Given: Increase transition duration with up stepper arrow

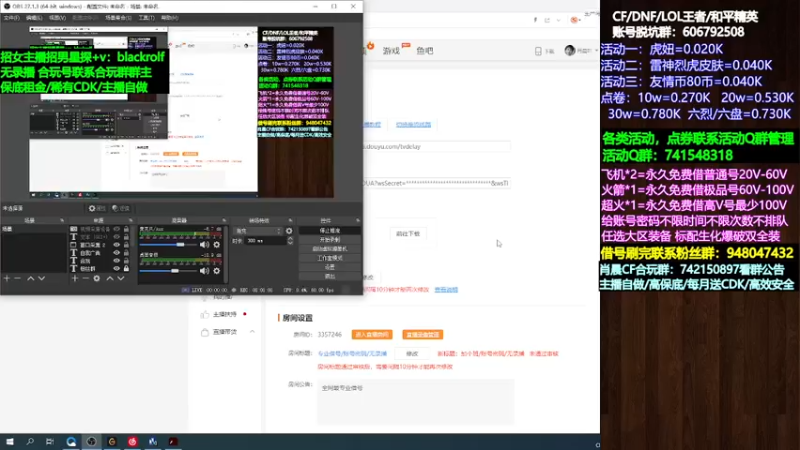Looking at the screenshot, I should coord(290,238).
